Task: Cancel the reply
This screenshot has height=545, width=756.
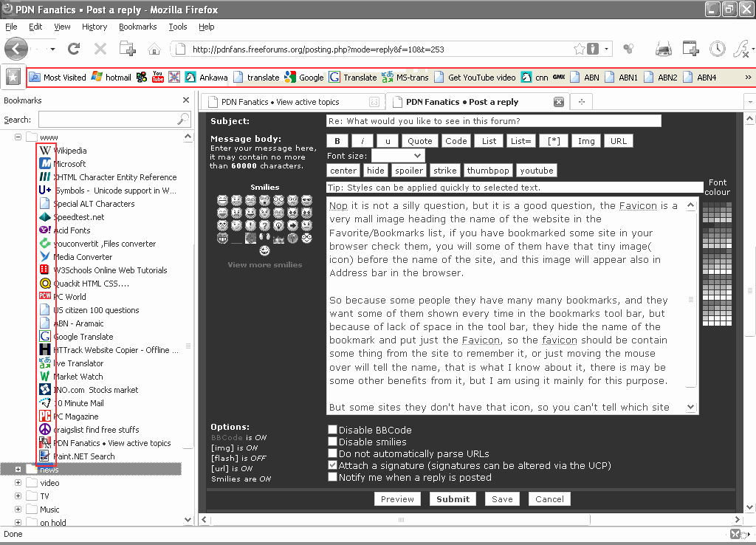Action: 549,498
